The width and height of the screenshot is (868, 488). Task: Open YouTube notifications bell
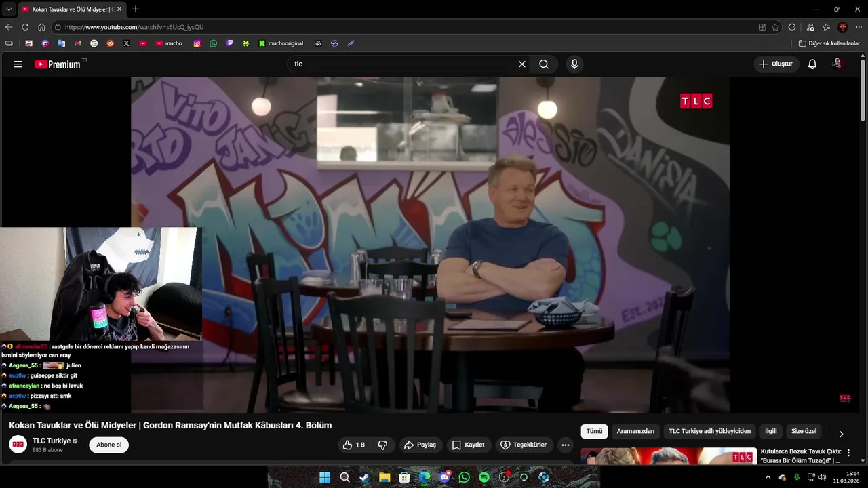click(x=812, y=64)
